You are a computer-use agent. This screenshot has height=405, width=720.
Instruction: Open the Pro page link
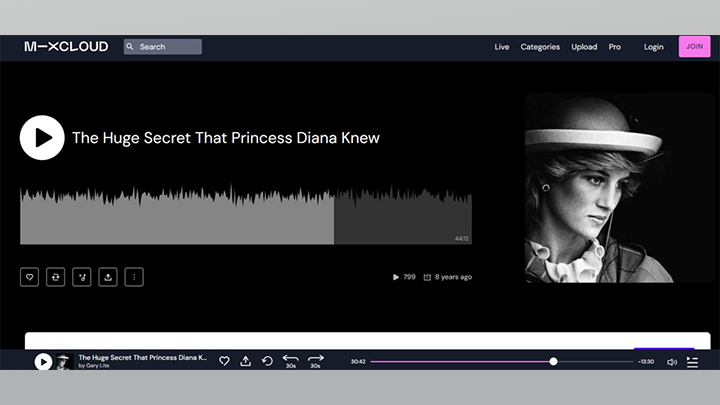(x=615, y=47)
